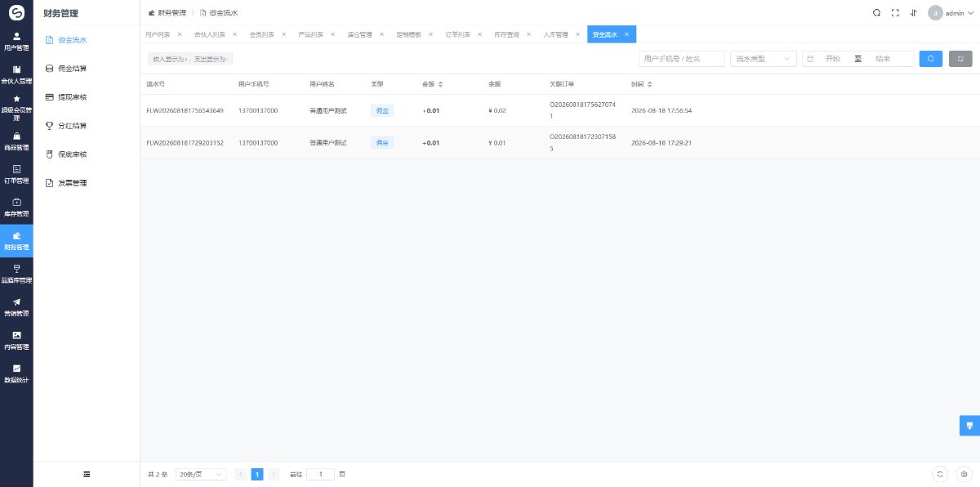Open 保底审核 submenu item

[x=87, y=154]
